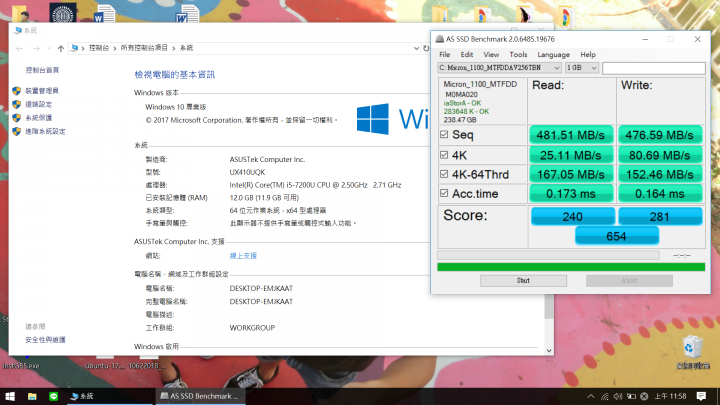The width and height of the screenshot is (720, 405).
Task: Click the model text UX410UQK
Action: [x=247, y=172]
